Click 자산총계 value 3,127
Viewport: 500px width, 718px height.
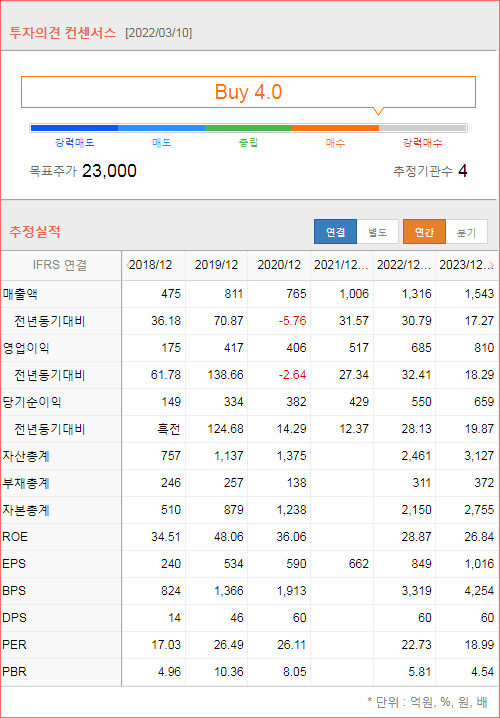(478, 456)
